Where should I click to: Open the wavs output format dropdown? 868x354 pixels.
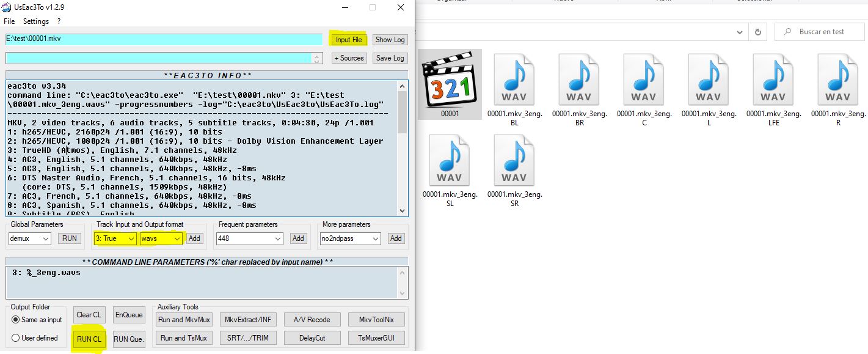pos(161,238)
